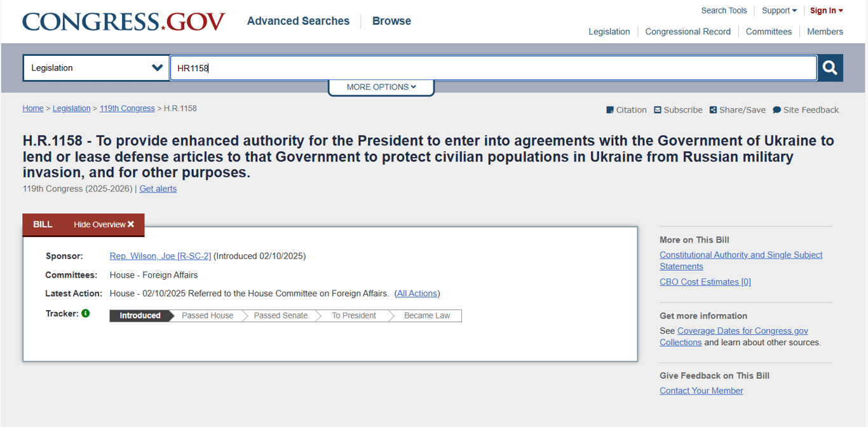Open the Congress.gov logo homepage
The image size is (868, 427).
(124, 21)
